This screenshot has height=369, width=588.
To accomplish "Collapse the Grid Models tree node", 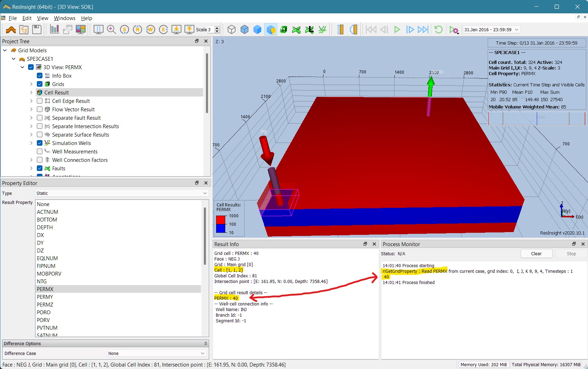I will click(x=5, y=50).
